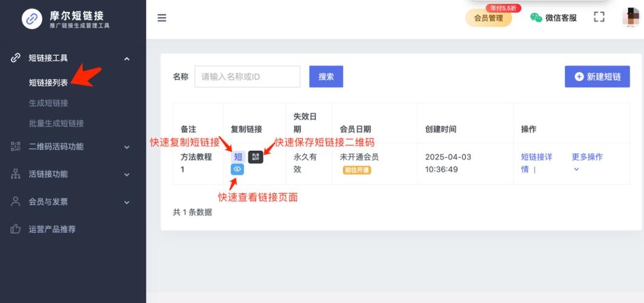Click the 会员日期 column header

click(x=355, y=129)
